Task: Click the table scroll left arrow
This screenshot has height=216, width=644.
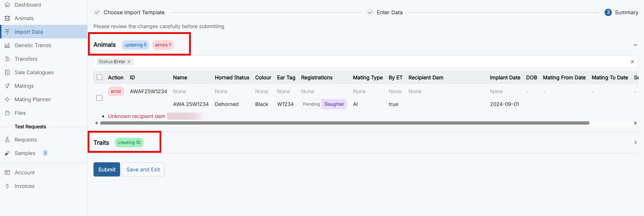Action: tap(96, 123)
